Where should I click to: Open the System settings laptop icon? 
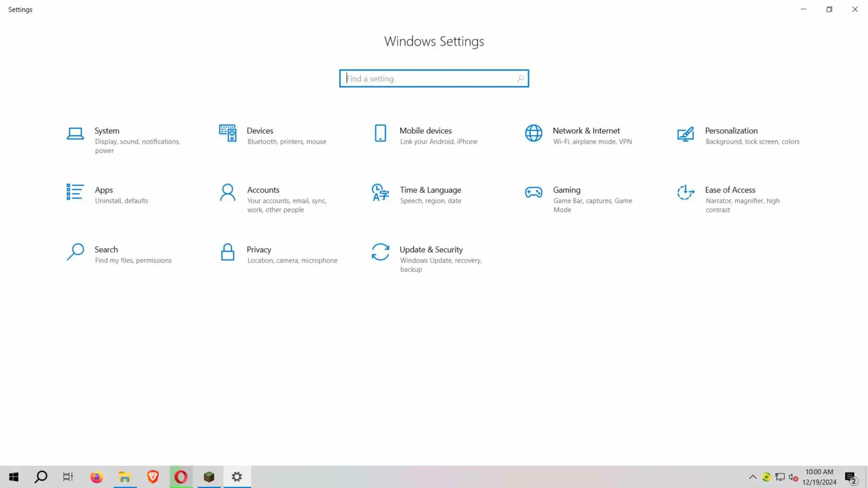tap(75, 133)
